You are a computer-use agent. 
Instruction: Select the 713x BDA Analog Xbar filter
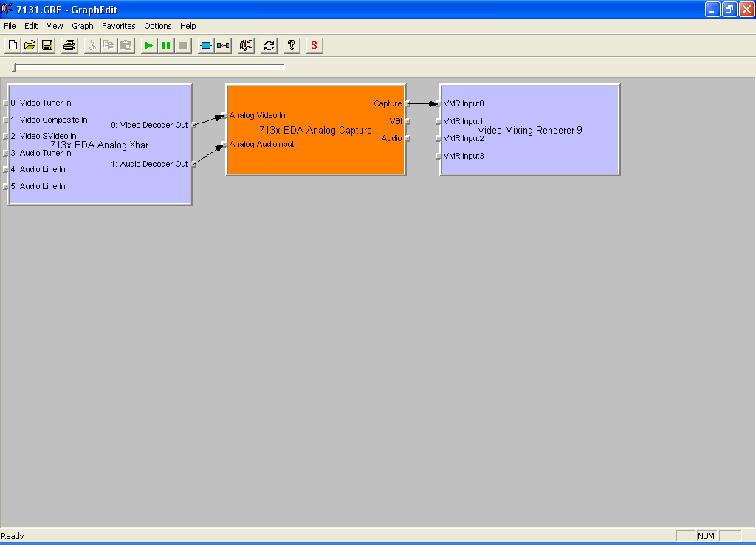click(x=100, y=145)
